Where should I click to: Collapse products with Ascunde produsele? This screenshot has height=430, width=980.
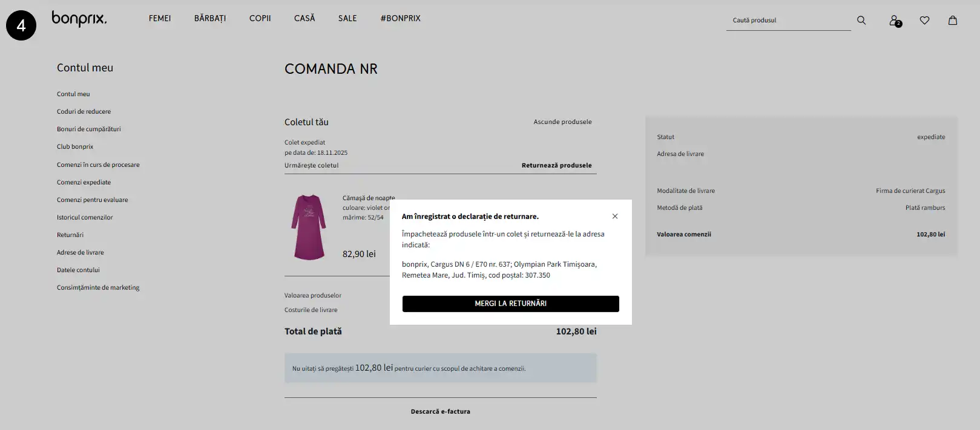click(x=562, y=122)
